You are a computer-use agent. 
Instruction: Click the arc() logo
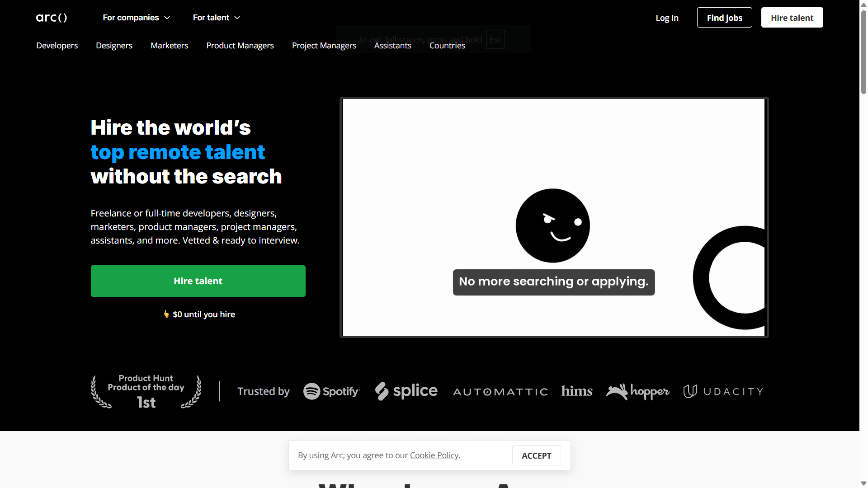[x=51, y=18]
